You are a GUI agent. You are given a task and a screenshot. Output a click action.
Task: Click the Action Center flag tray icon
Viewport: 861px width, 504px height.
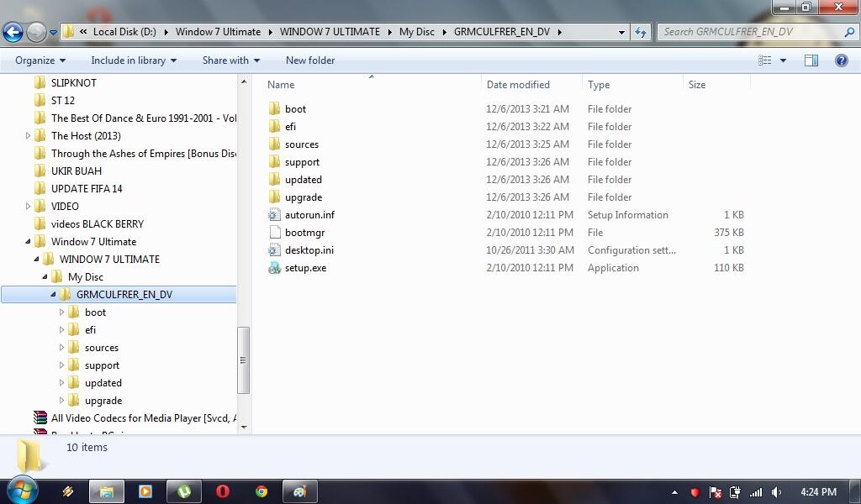coord(715,492)
